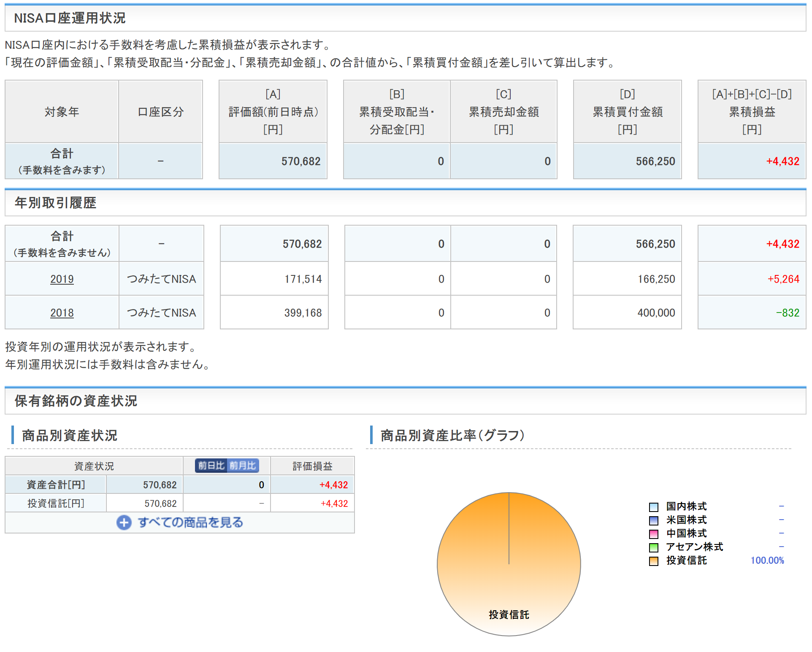Click the 評価損益 column header
Viewport: 812px width, 652px height.
pyautogui.click(x=312, y=466)
